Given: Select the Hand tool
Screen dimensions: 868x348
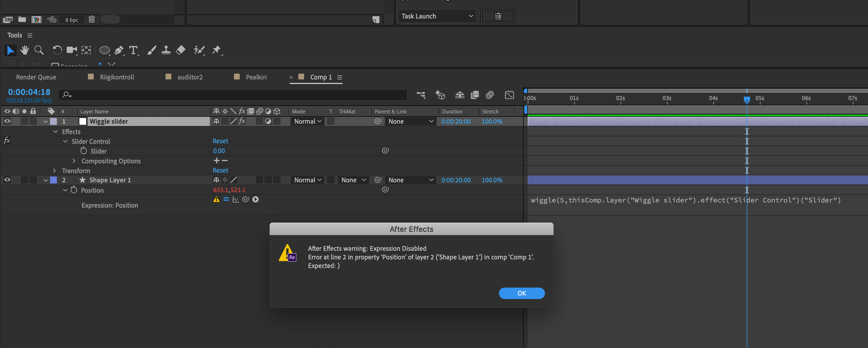Looking at the screenshot, I should point(24,50).
